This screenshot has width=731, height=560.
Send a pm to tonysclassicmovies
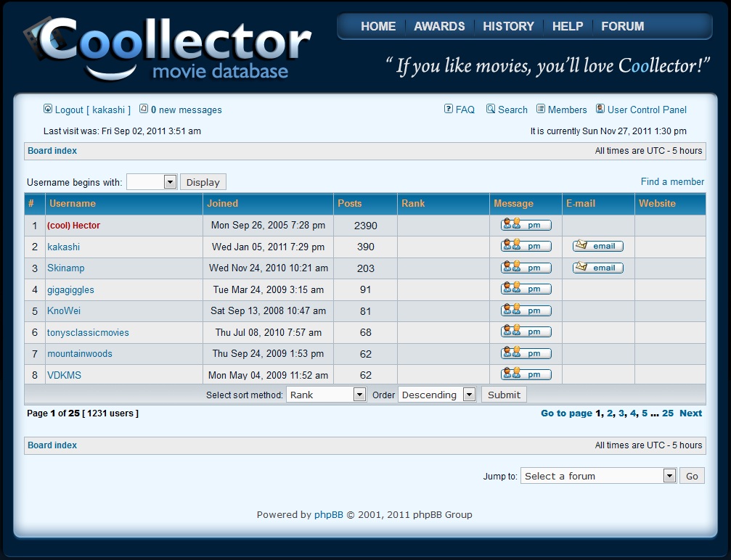pos(526,332)
